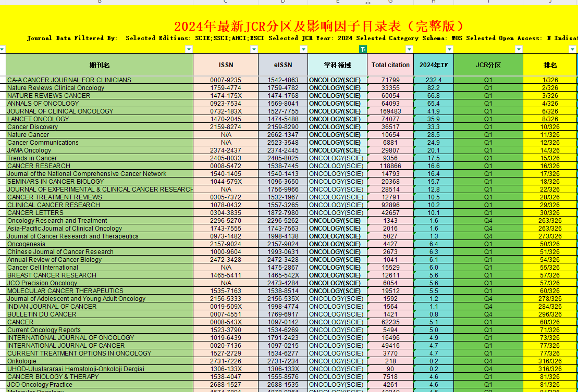Select the eISSN header cell

pyautogui.click(x=282, y=65)
